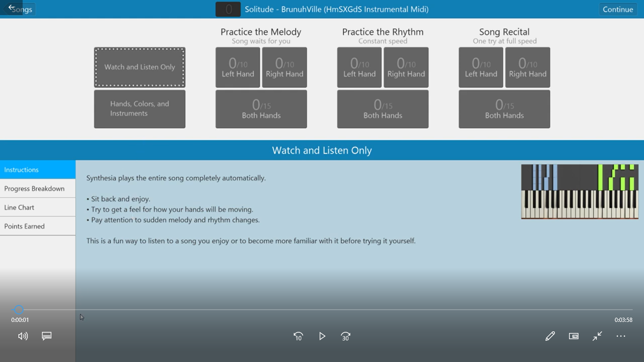The image size is (644, 362).
Task: Open the pencil edit tool
Action: point(550,336)
